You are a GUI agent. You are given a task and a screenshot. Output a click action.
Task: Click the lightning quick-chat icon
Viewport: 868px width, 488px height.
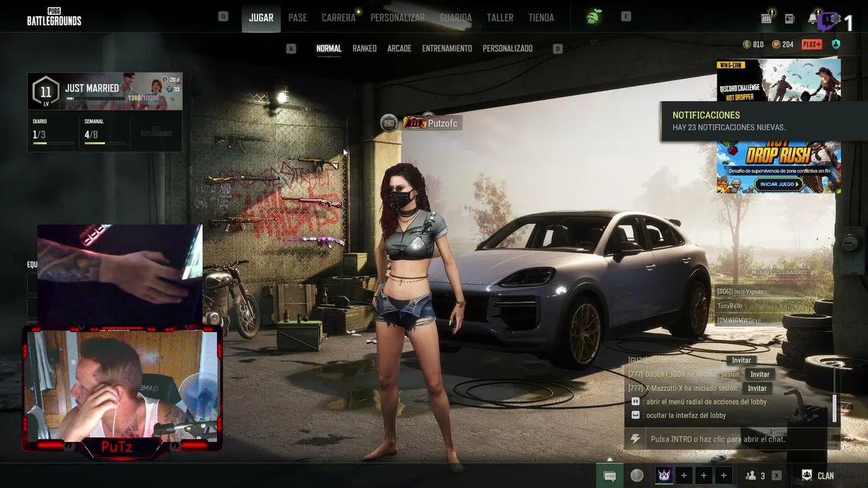[635, 439]
